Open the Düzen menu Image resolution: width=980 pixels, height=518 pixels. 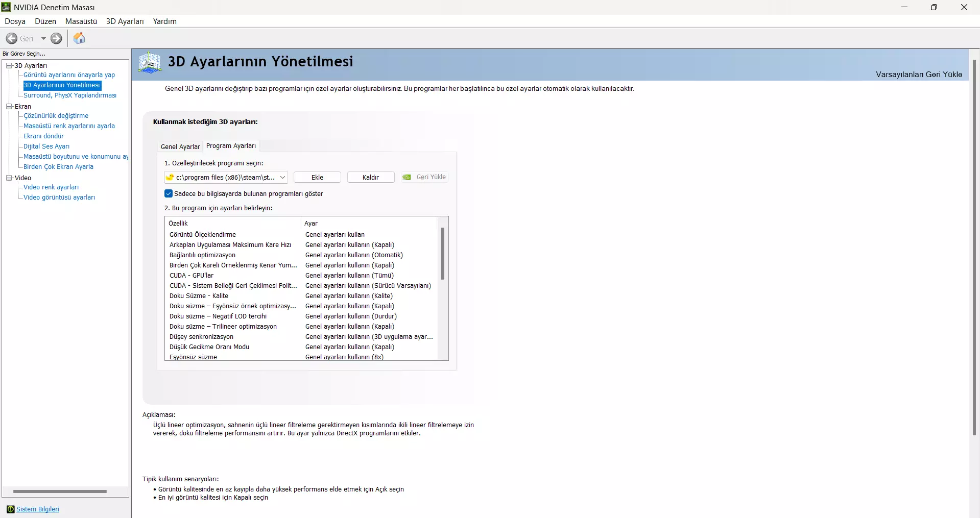[45, 21]
